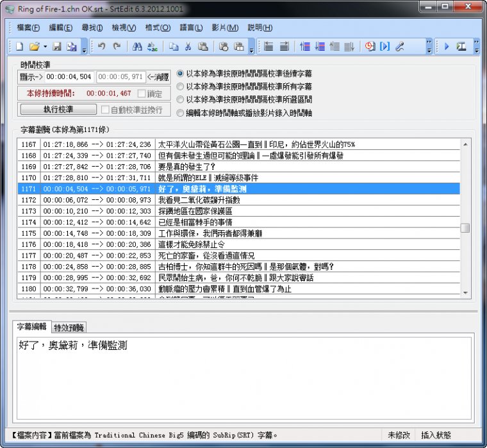
Task: Select subtitle row 1180 動脈瘤的壓力會累積
Action: click(239, 289)
